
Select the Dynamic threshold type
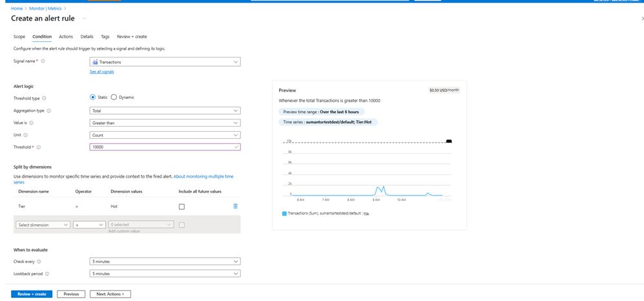tap(114, 98)
